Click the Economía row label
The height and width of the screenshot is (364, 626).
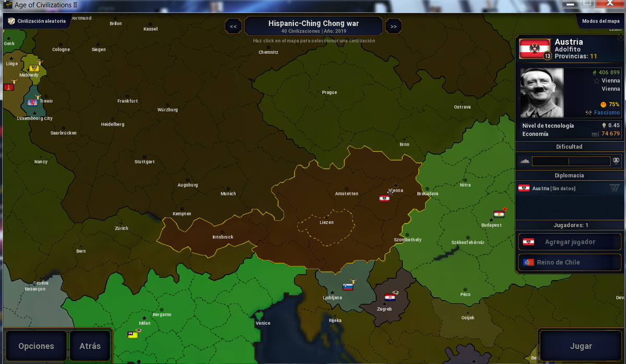[535, 134]
